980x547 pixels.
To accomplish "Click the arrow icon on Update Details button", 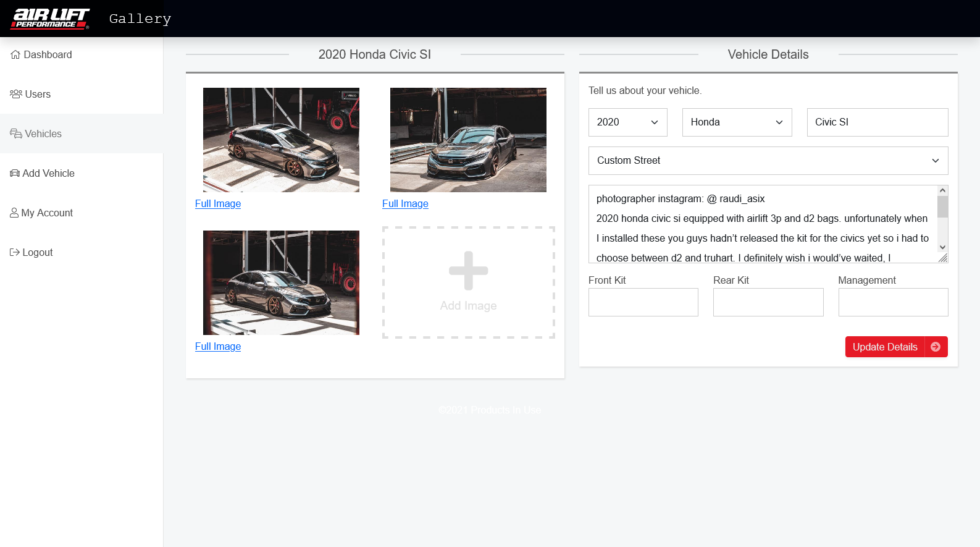I will (x=936, y=347).
